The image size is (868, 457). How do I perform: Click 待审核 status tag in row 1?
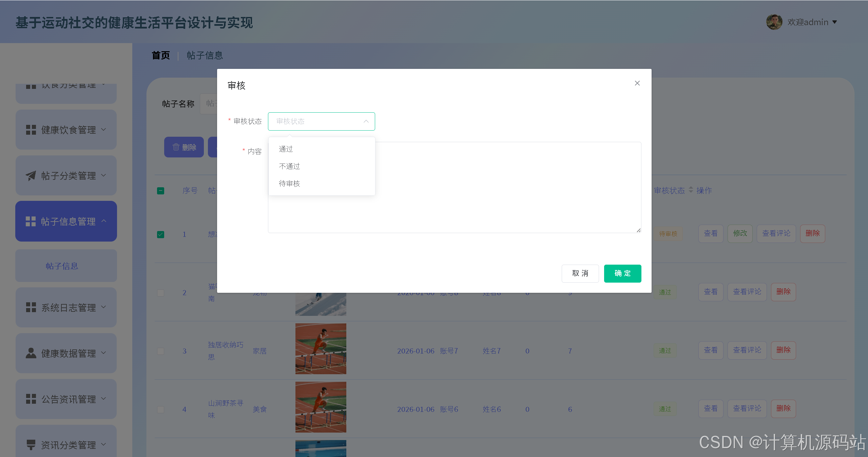(668, 234)
